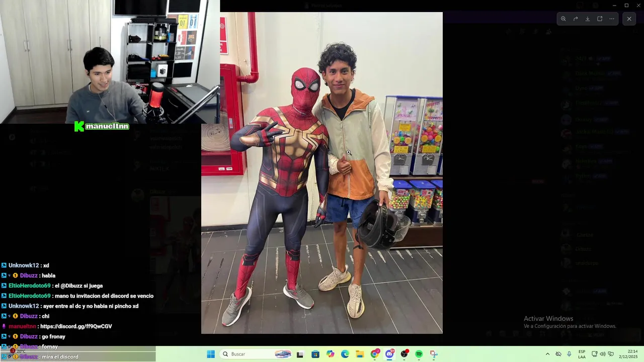Open File Explorer from the taskbar
Screen dimensions: 644x362
point(360,354)
